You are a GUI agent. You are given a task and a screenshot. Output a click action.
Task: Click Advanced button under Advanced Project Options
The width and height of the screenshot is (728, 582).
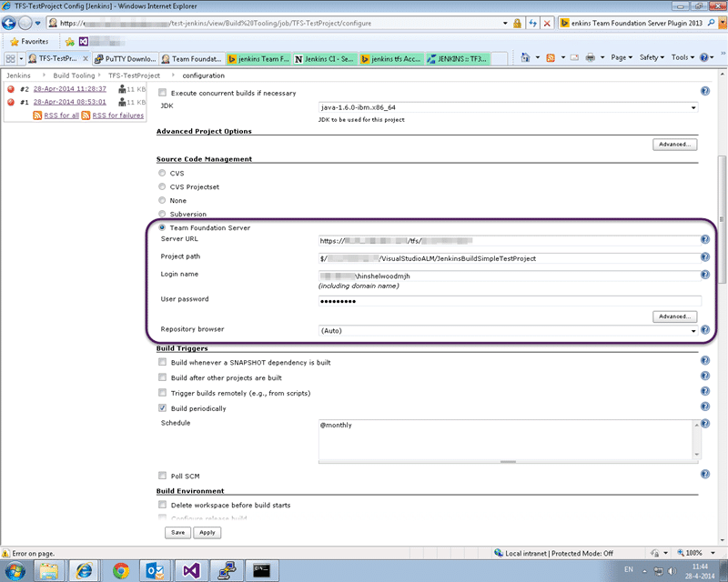coord(674,145)
